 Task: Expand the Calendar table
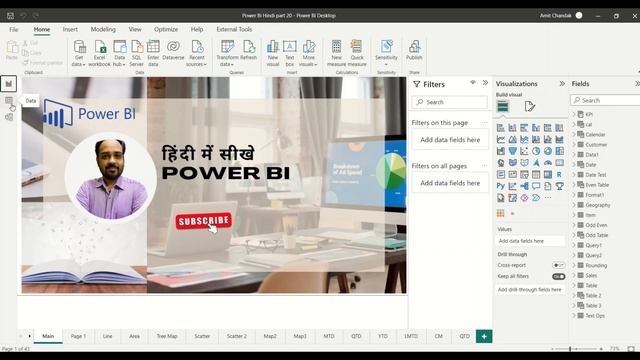click(x=573, y=134)
